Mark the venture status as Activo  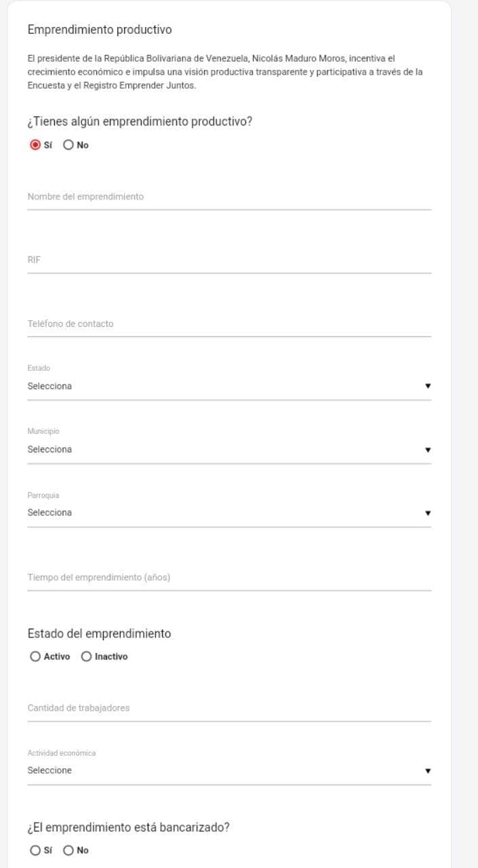(x=35, y=656)
